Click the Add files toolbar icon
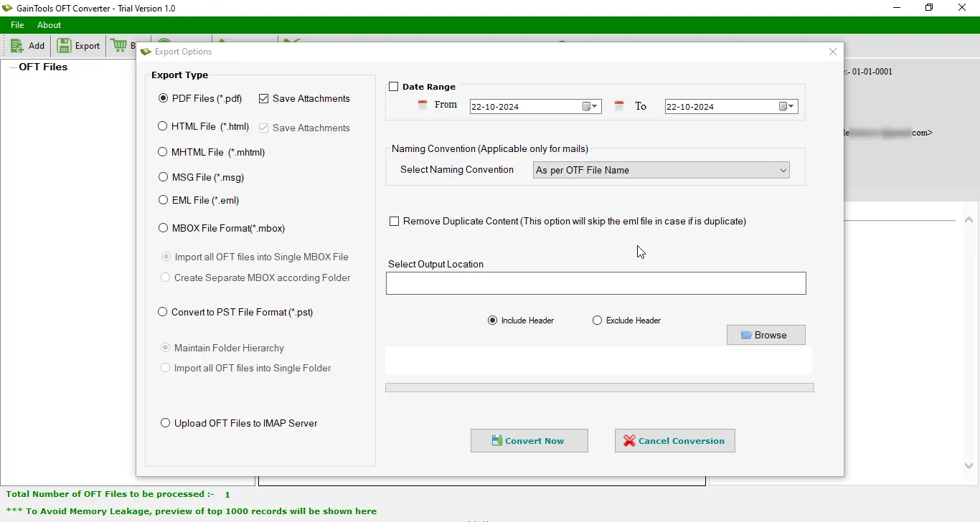The height and width of the screenshot is (522, 980). point(17,46)
